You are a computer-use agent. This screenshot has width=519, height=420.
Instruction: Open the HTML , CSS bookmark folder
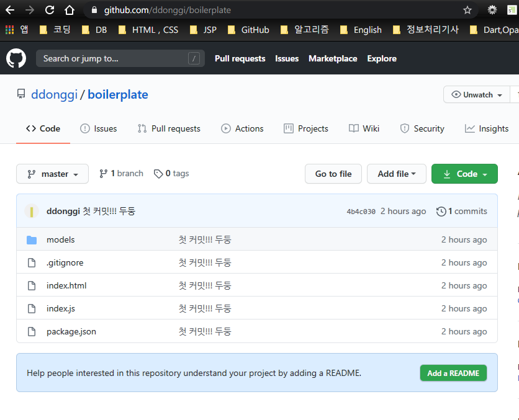click(x=148, y=30)
